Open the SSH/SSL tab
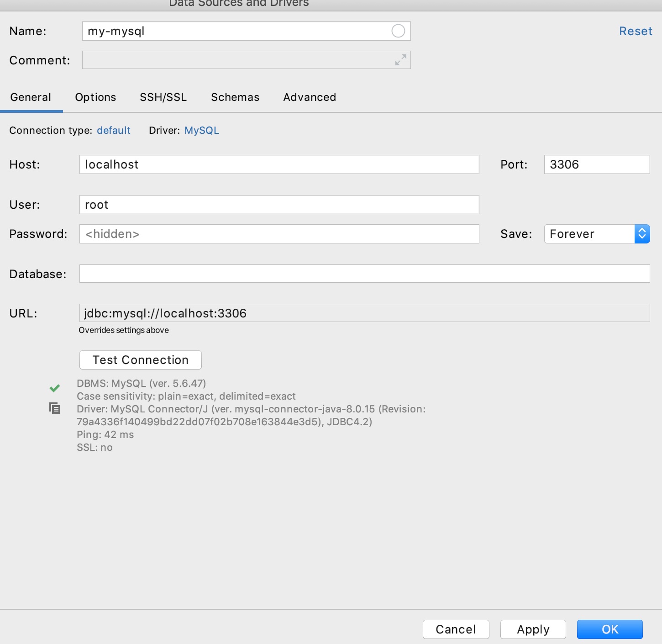The width and height of the screenshot is (662, 644). (x=163, y=97)
